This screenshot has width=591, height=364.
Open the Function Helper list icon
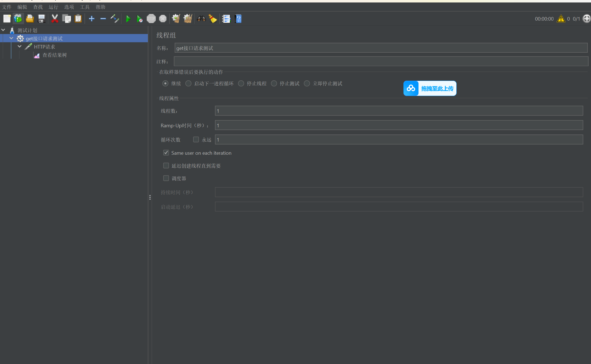(x=226, y=19)
